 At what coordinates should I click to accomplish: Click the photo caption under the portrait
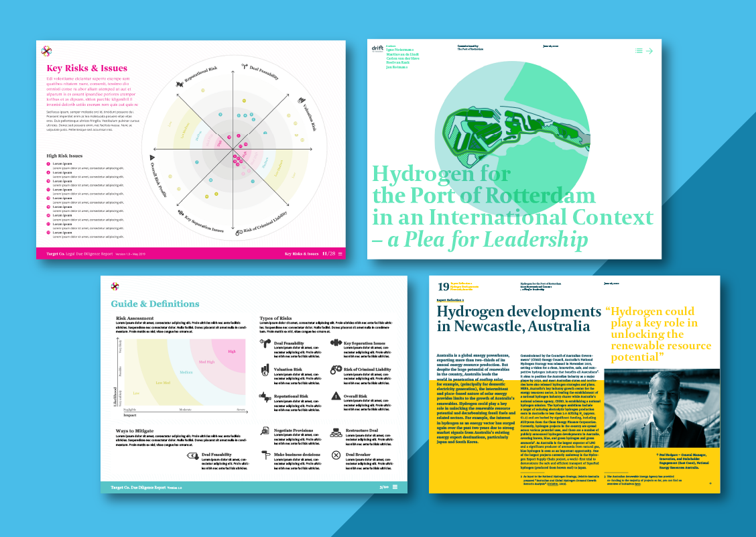(683, 461)
